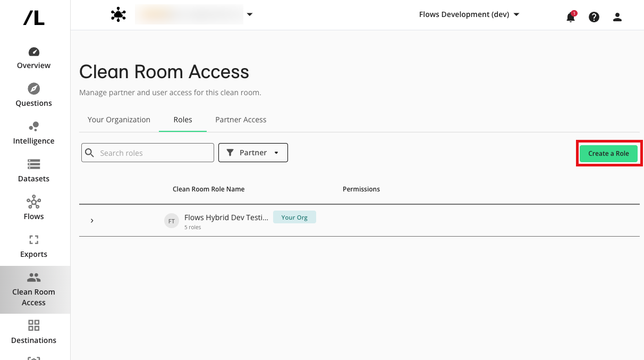Open Exports from the sidebar
The height and width of the screenshot is (360, 644).
pos(34,247)
